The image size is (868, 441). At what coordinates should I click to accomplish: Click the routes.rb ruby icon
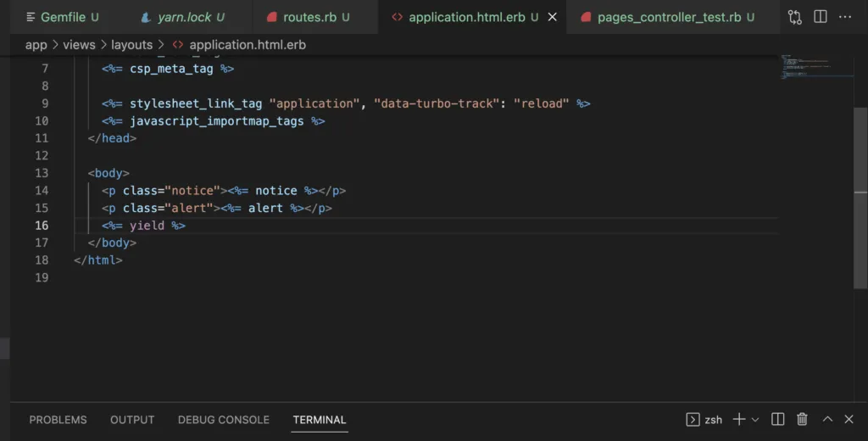pyautogui.click(x=271, y=17)
